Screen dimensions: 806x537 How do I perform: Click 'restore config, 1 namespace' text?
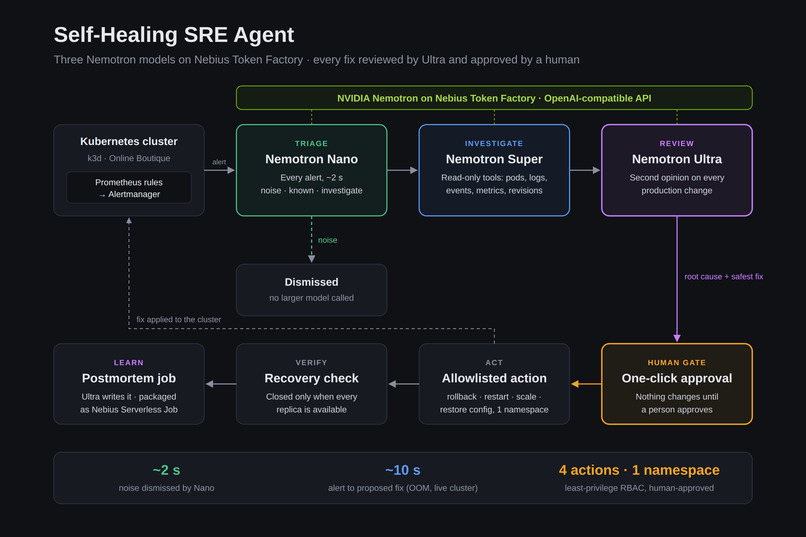tap(494, 410)
